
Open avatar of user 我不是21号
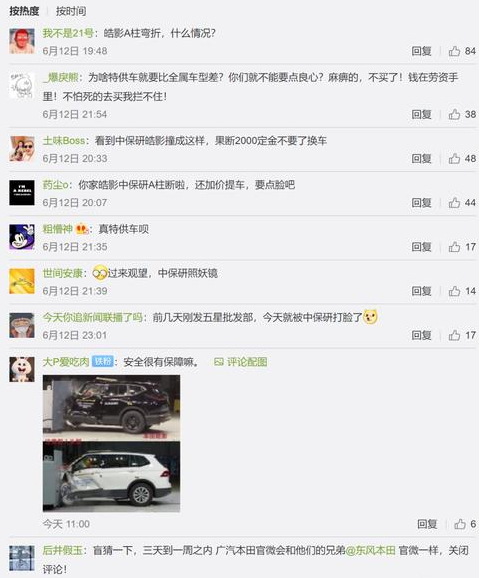pyautogui.click(x=22, y=41)
